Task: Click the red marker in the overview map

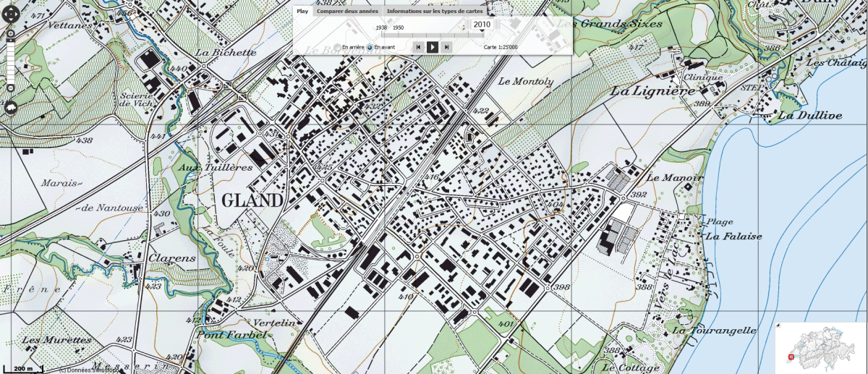Action: pyautogui.click(x=791, y=357)
